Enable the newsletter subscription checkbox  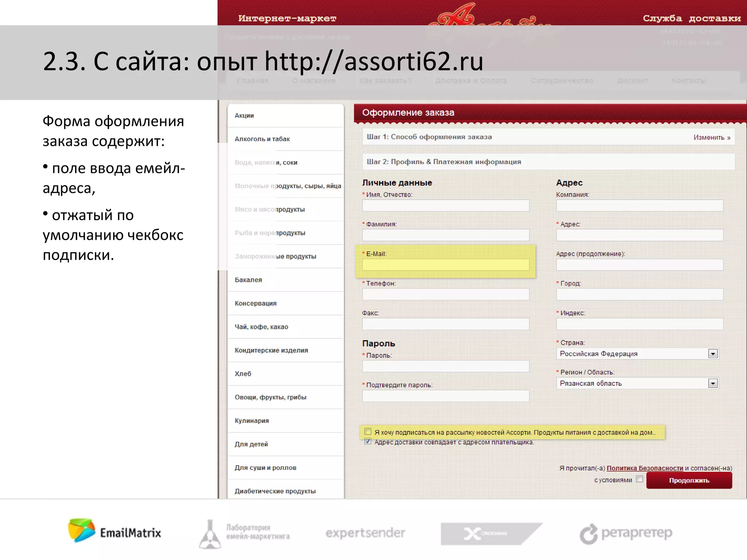point(368,432)
